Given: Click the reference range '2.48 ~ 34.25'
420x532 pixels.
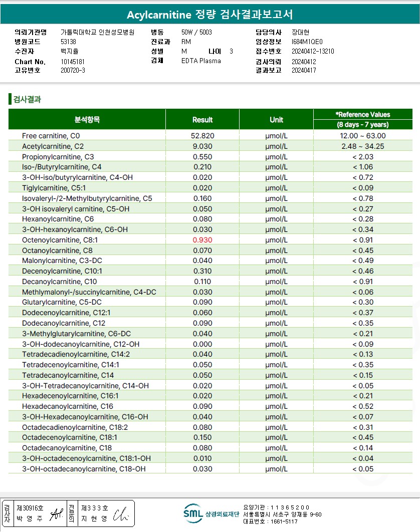Looking at the screenshot, I should [x=363, y=146].
